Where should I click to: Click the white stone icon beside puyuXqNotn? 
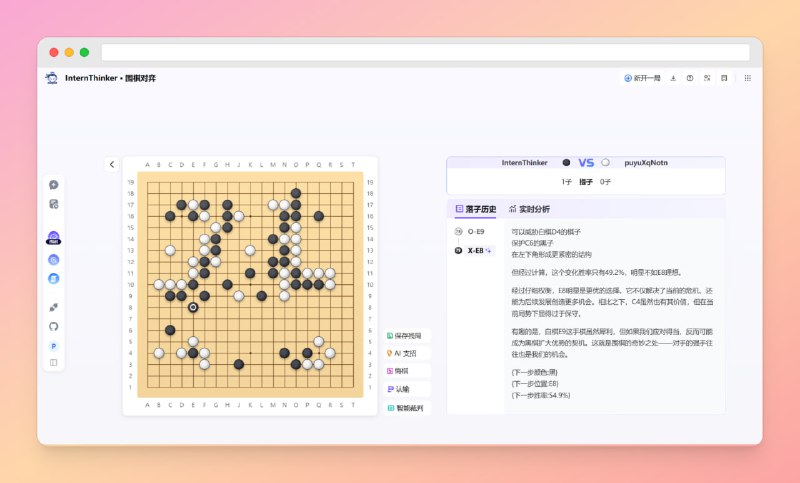point(605,163)
